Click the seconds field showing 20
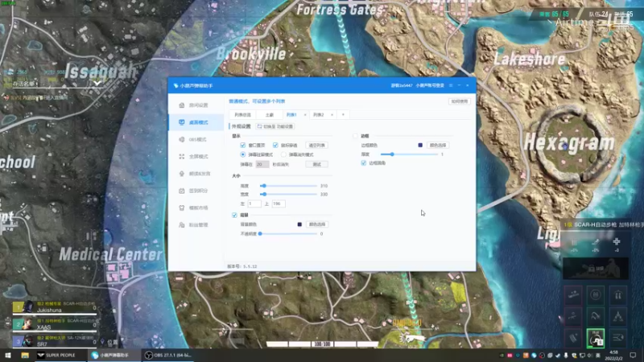 (262, 164)
